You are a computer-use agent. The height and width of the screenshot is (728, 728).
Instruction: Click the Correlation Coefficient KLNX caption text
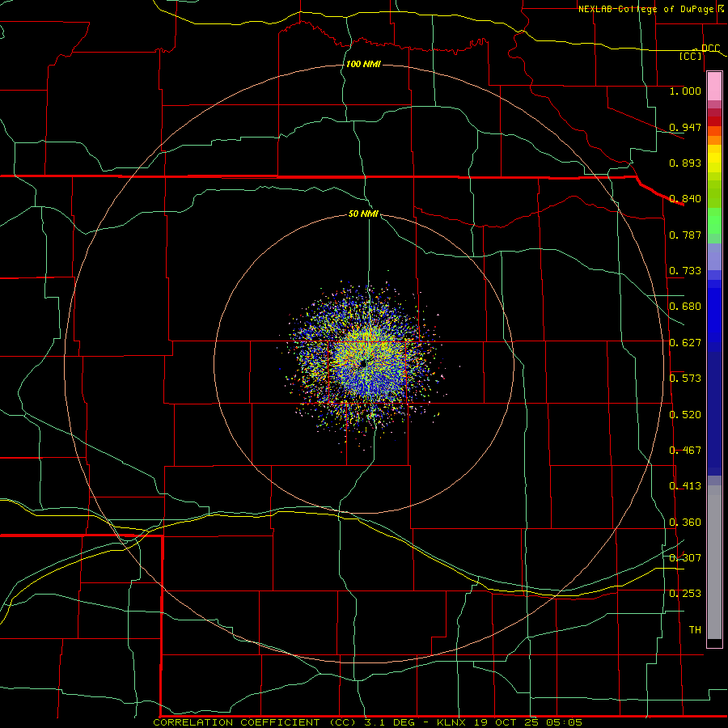368,722
